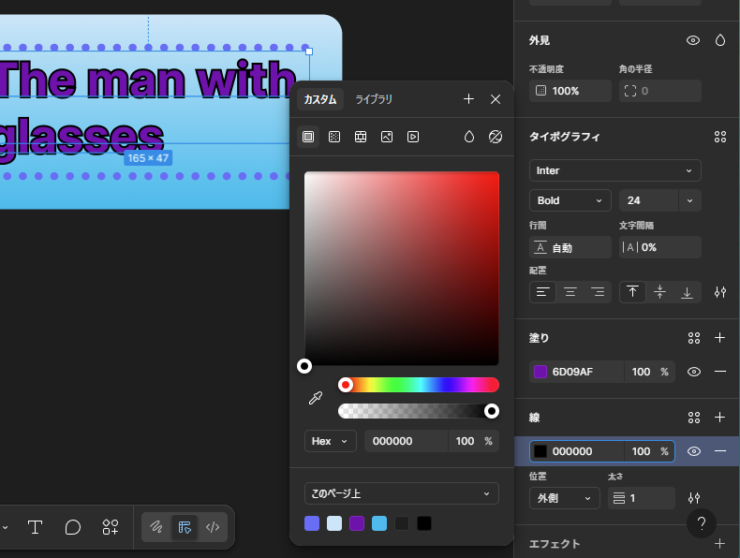
Task: Align text to bottom vertically
Action: pyautogui.click(x=687, y=292)
